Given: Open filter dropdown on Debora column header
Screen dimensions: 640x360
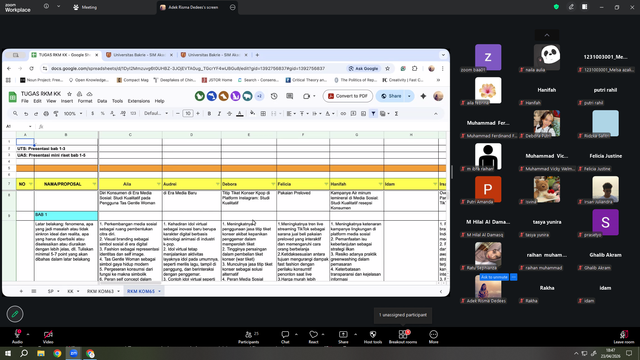Looking at the screenshot, I should coord(273,184).
